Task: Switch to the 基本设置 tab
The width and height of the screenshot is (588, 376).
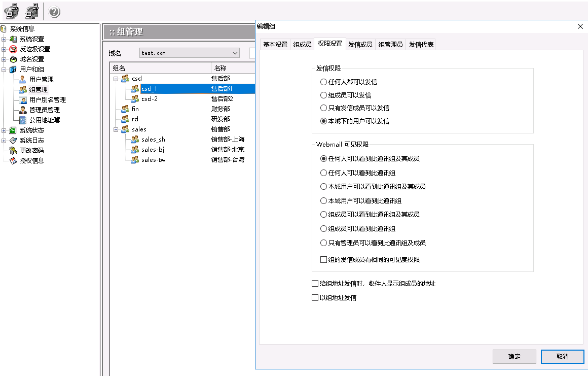Action: 275,44
